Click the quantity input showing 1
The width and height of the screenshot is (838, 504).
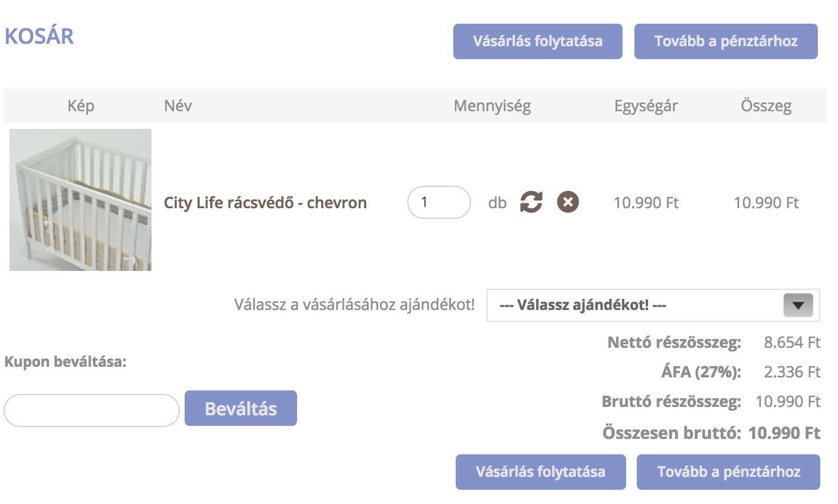439,202
